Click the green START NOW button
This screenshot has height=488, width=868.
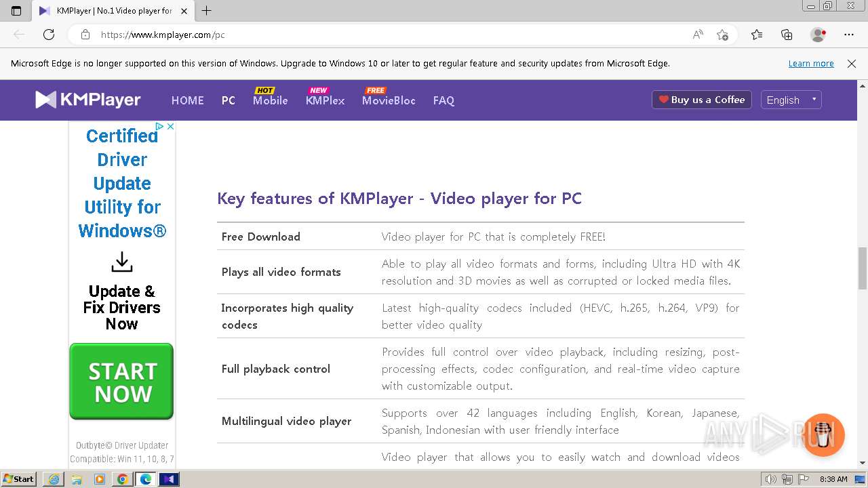(x=121, y=382)
